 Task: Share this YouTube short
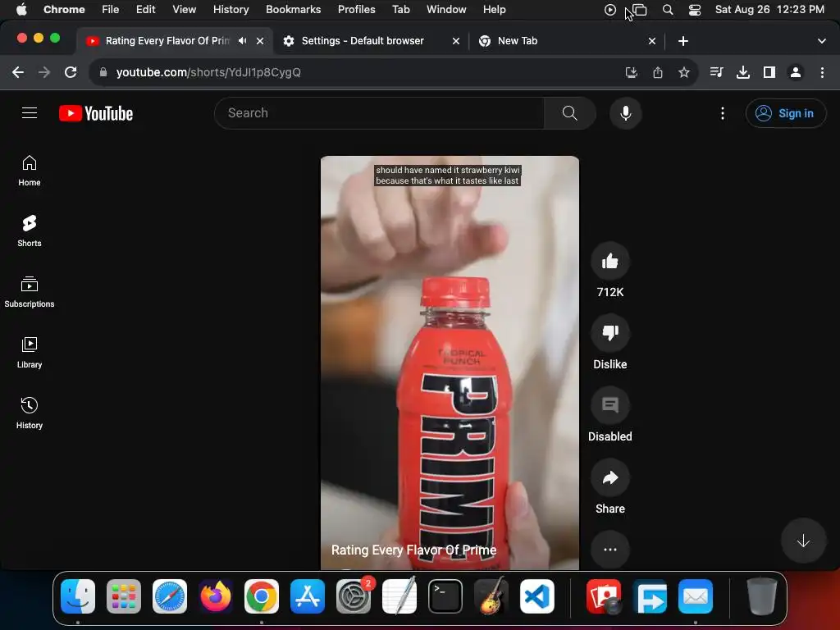[x=609, y=478]
